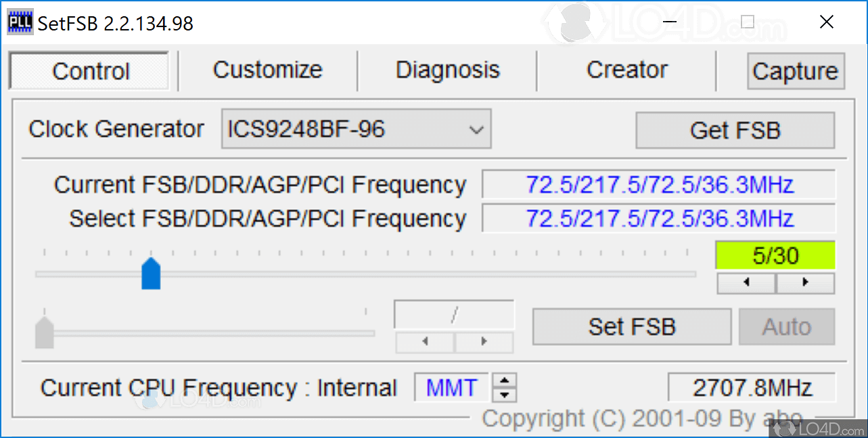Image resolution: width=868 pixels, height=438 pixels.
Task: Click right arrow of lower fine-tune stepper
Action: pos(484,342)
